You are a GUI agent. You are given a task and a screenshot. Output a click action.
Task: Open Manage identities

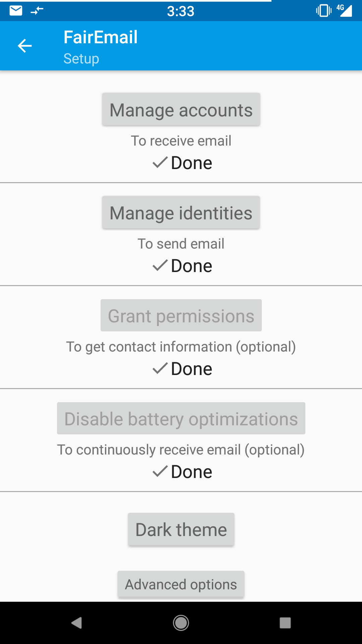point(181,213)
